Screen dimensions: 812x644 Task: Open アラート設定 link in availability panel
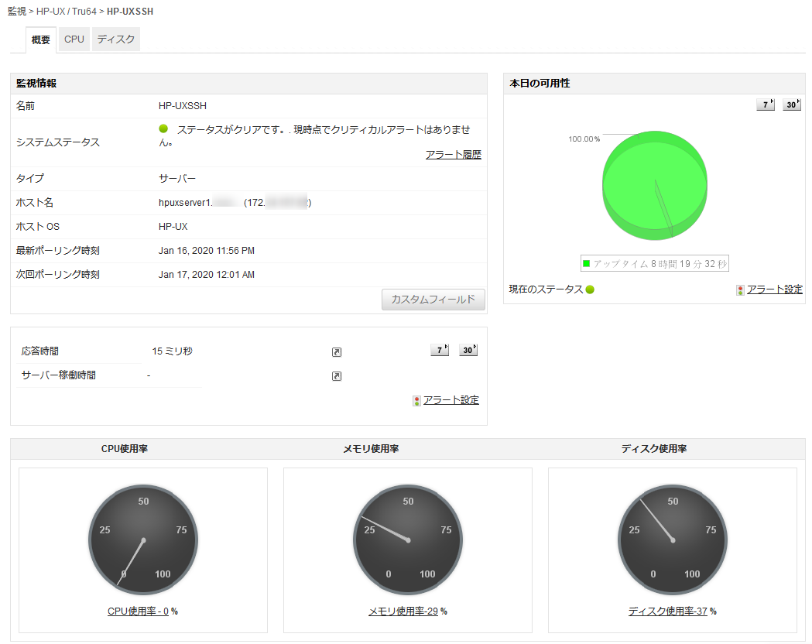pyautogui.click(x=774, y=289)
